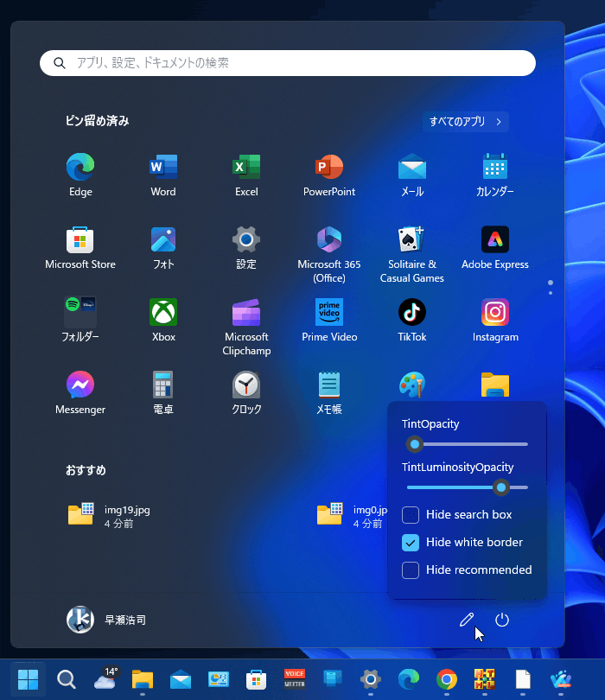Image resolution: width=605 pixels, height=700 pixels.
Task: Open taskbar Microsoft Store icon
Action: click(257, 679)
